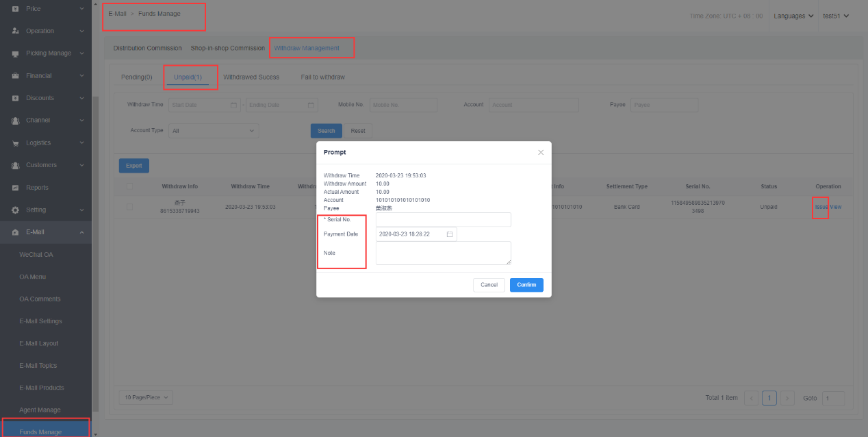Viewport: 868px width, 437px height.
Task: Expand the Languages dropdown
Action: click(x=793, y=16)
